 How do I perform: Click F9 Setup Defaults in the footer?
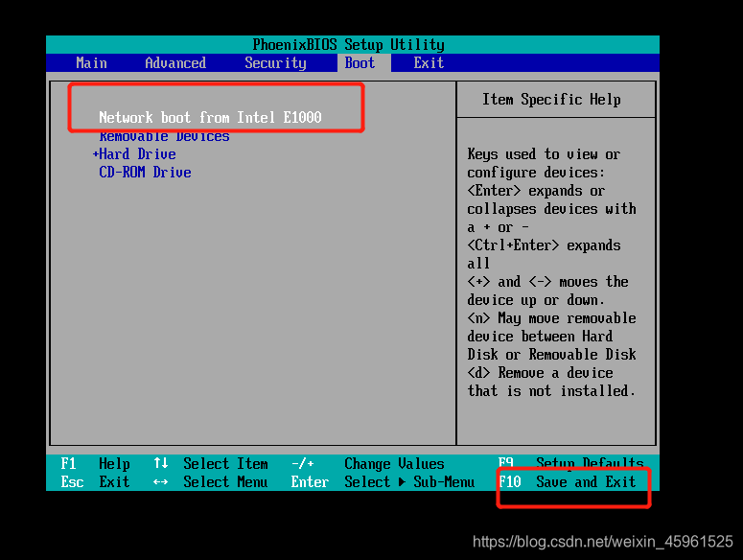coord(571,462)
